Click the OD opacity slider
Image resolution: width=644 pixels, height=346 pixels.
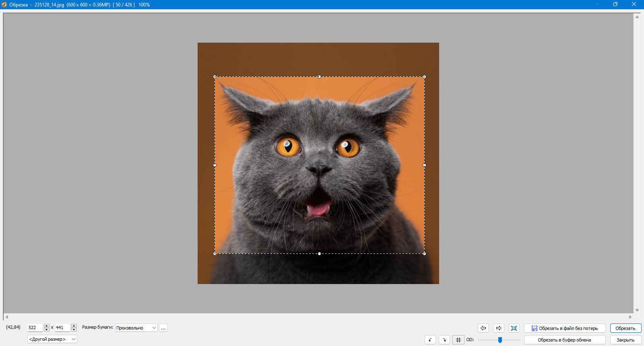(x=499, y=340)
